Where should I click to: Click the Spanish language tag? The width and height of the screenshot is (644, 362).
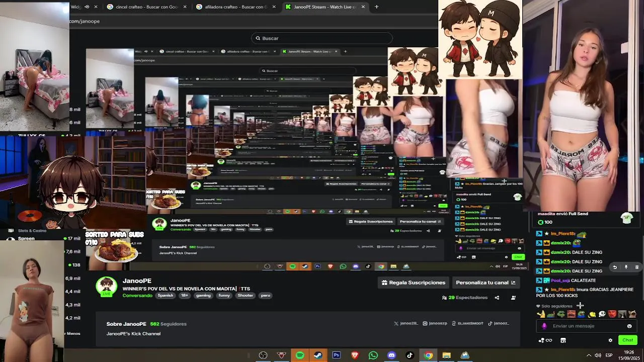point(165,296)
